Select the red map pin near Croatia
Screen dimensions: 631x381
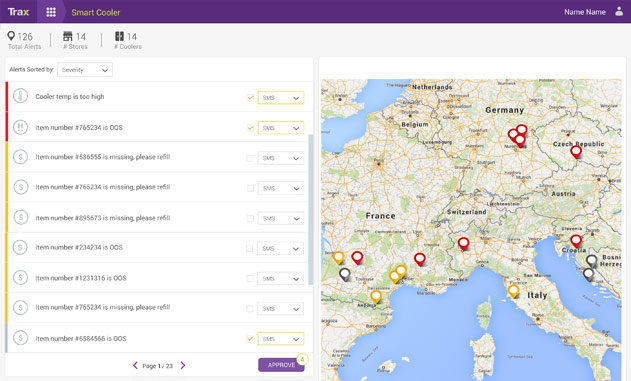(576, 241)
